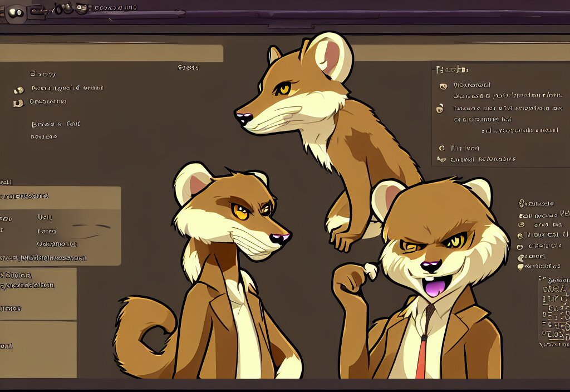The image size is (570, 392).
Task: Click the first bullet icon in the upper-left list
Action: 18,90
